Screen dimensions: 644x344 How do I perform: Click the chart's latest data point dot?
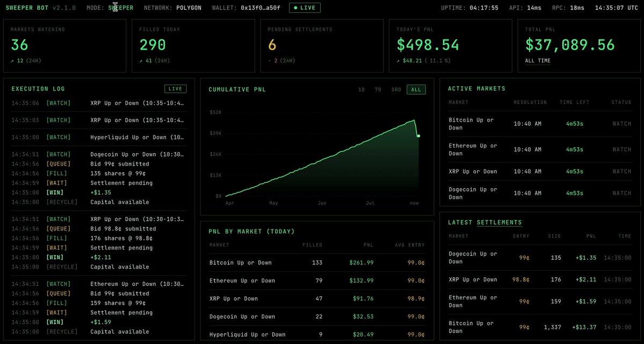tap(418, 135)
